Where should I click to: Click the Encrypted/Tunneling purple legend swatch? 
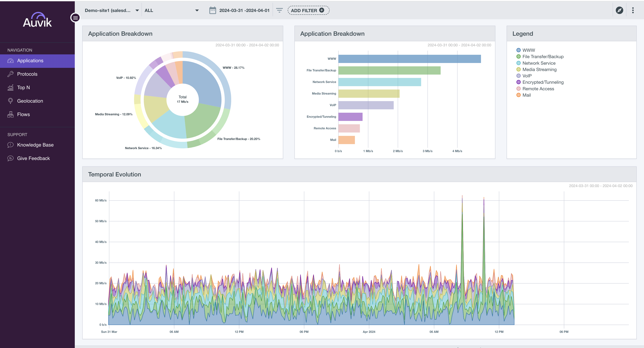coord(519,82)
